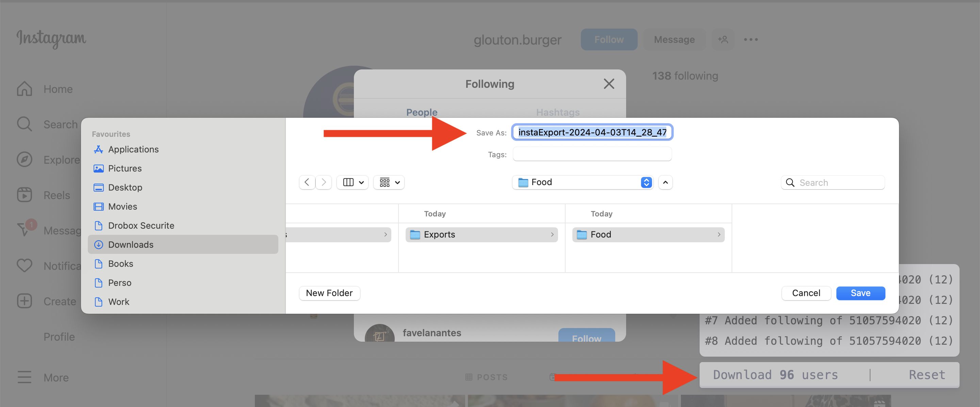Screen dimensions: 980x407
Task: Click the instaExport filename input field
Action: (x=592, y=132)
